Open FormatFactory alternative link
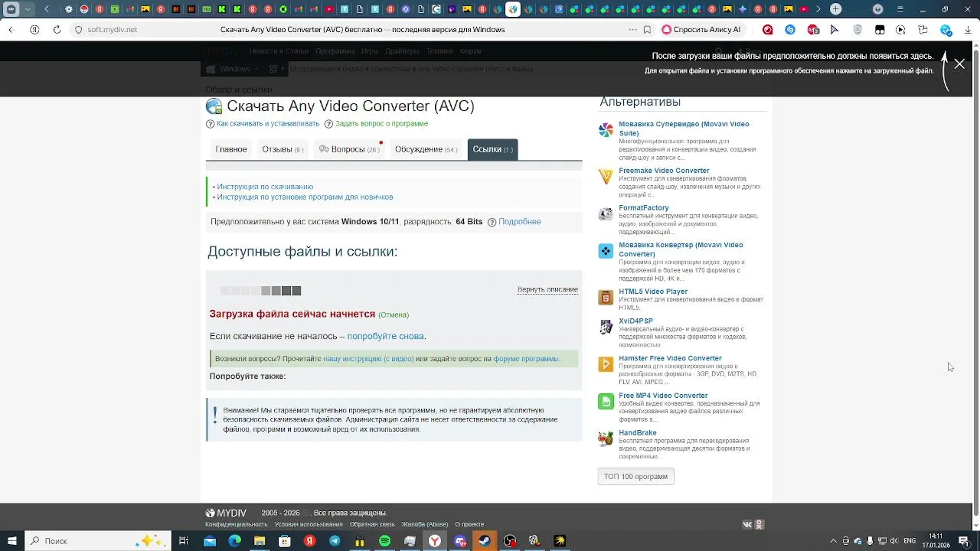The width and height of the screenshot is (980, 551). click(644, 208)
